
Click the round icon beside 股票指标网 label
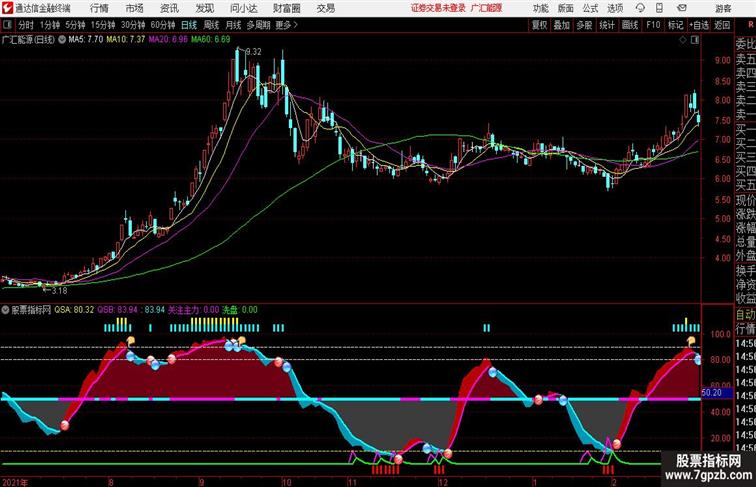(x=5, y=310)
